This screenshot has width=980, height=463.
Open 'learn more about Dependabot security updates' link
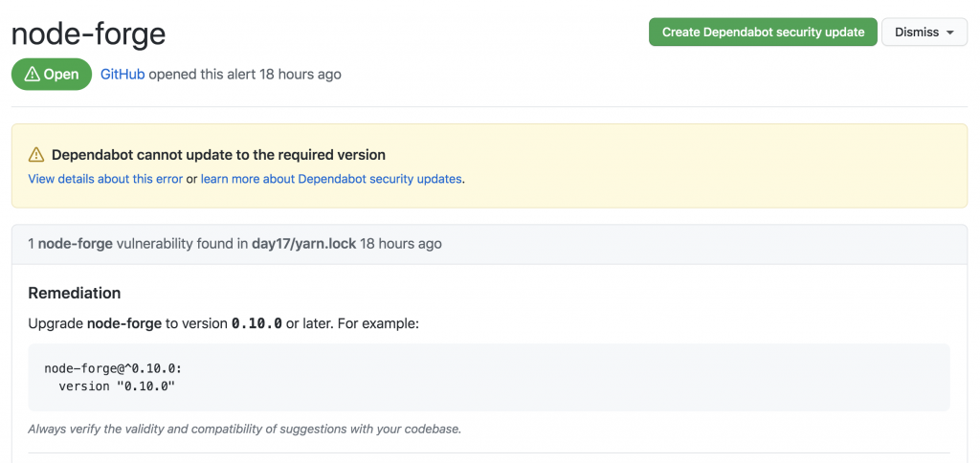(331, 179)
